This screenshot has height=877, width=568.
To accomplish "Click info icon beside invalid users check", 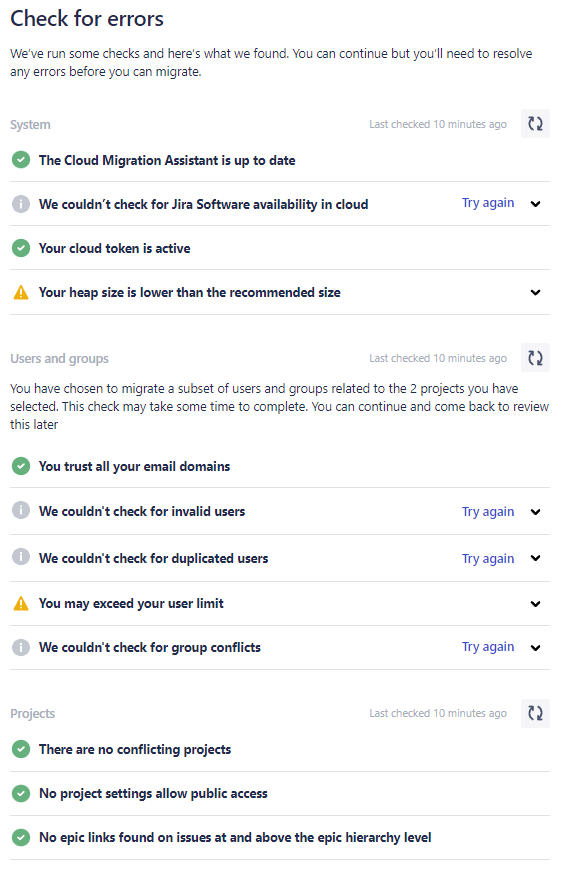I will pos(21,511).
